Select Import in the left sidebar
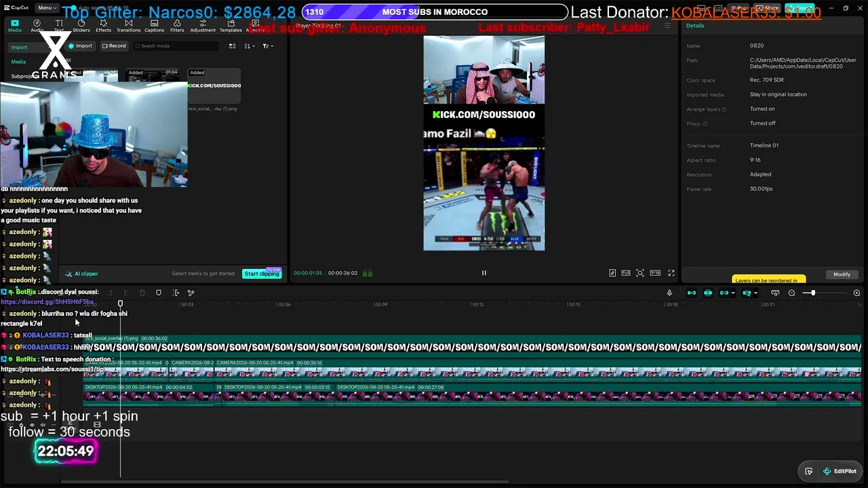The image size is (868, 488). click(19, 47)
